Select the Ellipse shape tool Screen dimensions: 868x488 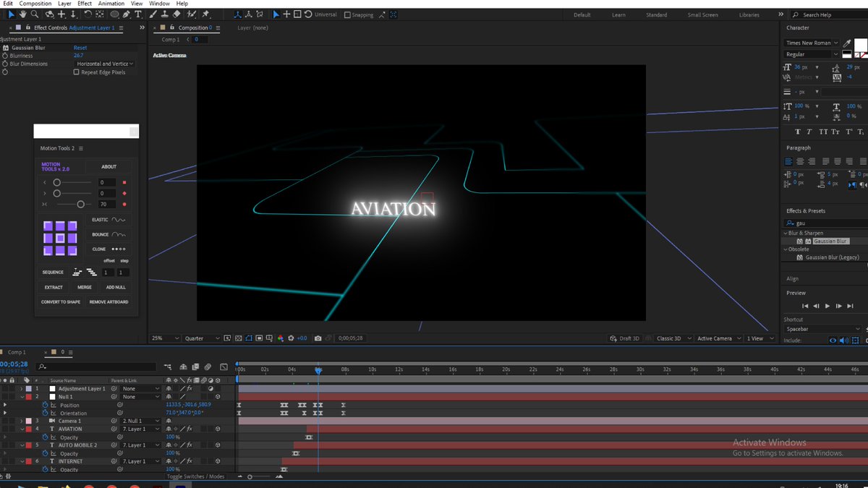pos(114,14)
